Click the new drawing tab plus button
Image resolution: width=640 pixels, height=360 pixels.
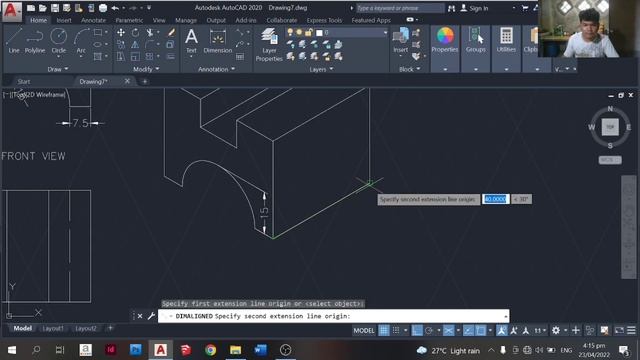[144, 82]
